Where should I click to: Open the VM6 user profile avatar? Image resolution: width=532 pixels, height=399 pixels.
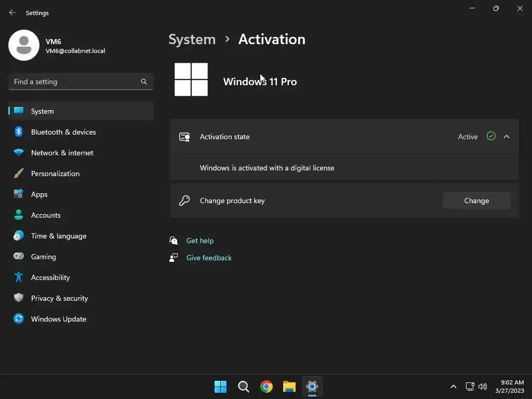tap(24, 45)
